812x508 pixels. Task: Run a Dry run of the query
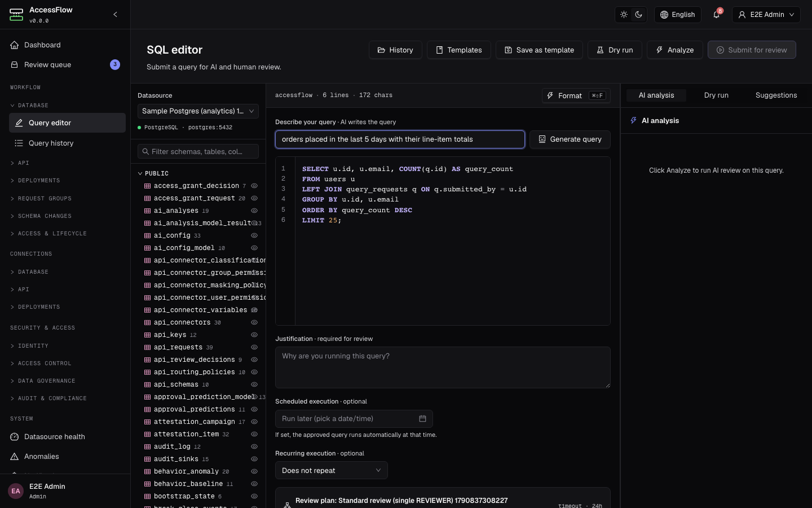pos(615,50)
